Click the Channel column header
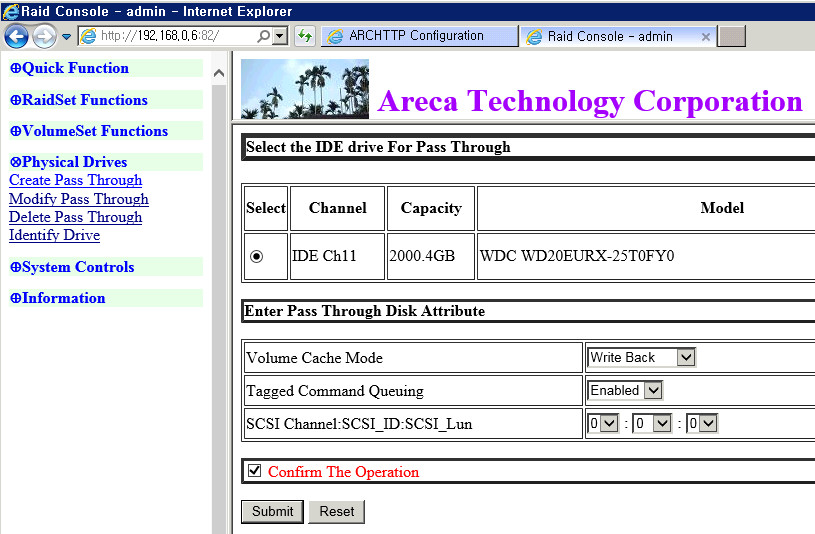815x534 pixels. [x=337, y=208]
